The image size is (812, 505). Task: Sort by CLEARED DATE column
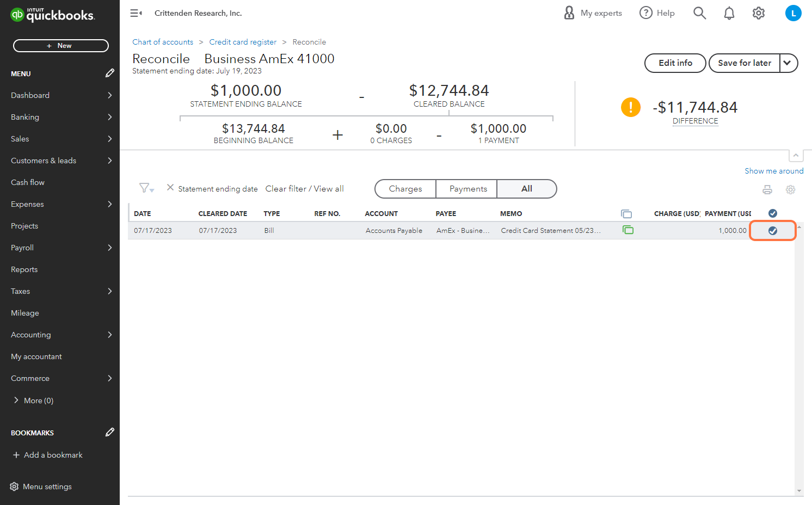223,214
